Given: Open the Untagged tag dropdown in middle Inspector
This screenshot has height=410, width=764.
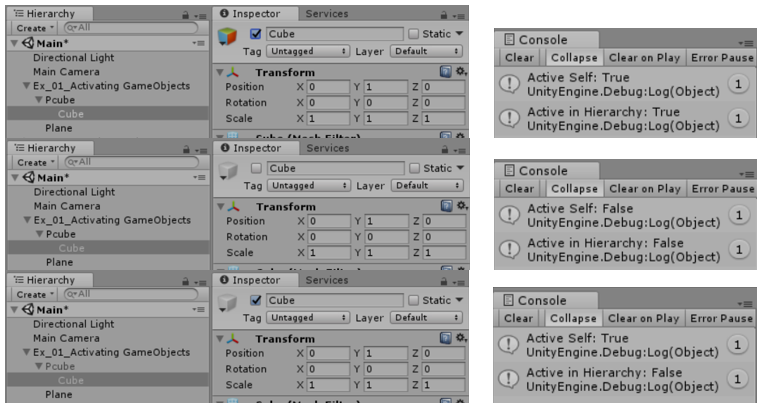Looking at the screenshot, I should click(309, 186).
